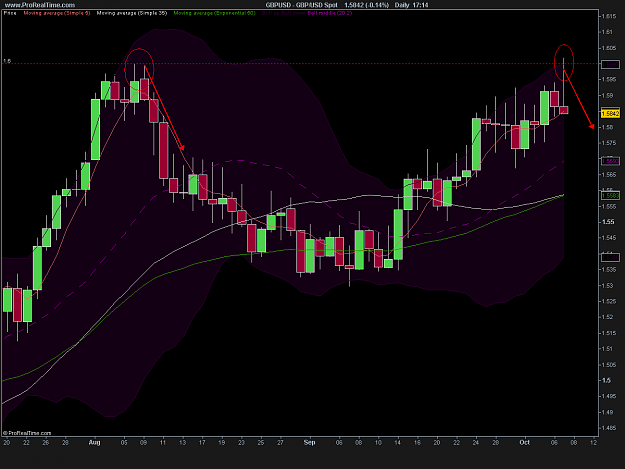Screen dimensions: 625x469
Task: Click the 'Daily' timeframe label
Action: pyautogui.click(x=402, y=5)
